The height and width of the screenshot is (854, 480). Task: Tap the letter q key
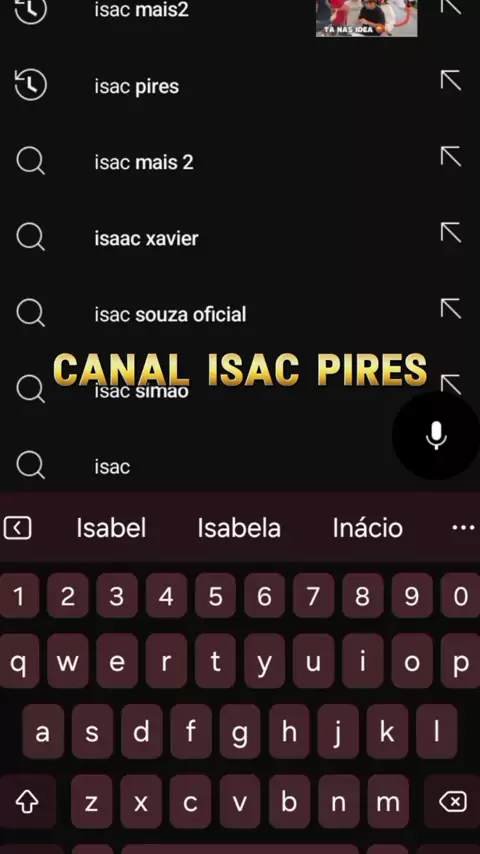point(19,663)
